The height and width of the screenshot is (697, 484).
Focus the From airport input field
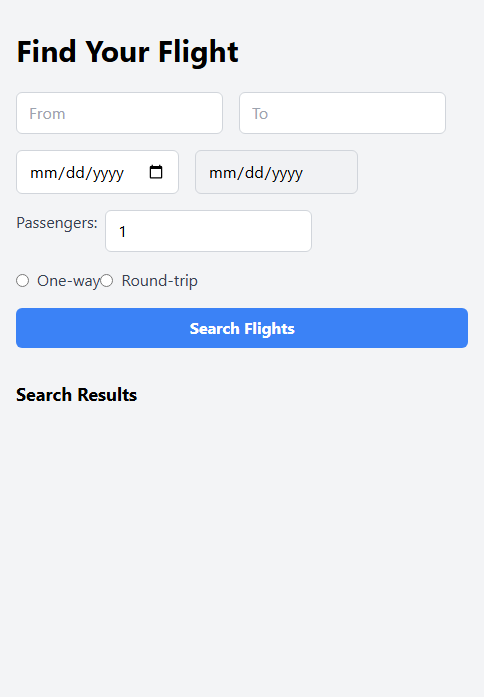tap(120, 113)
